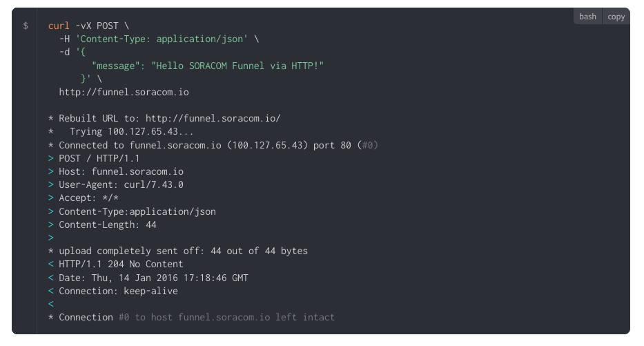Click the Connection: keep-alive response line
Image resolution: width=644 pixels, height=346 pixels.
(x=118, y=291)
